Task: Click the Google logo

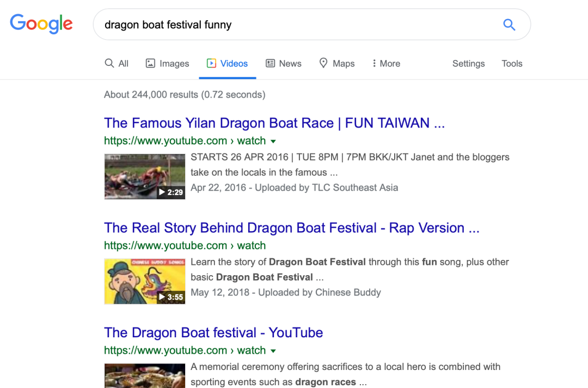Action: tap(41, 24)
